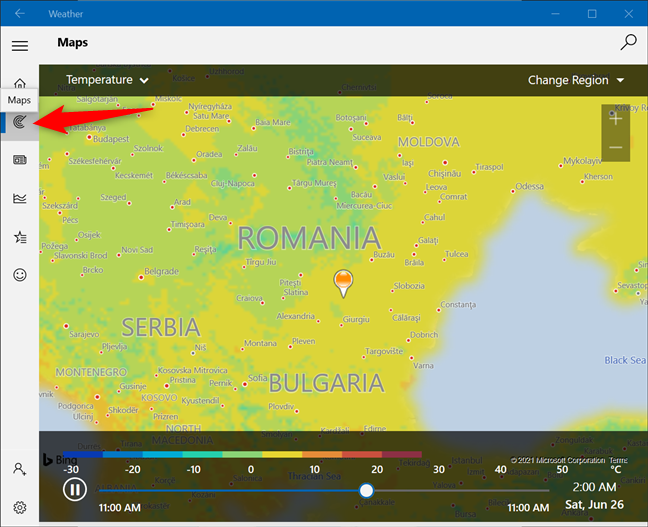The height and width of the screenshot is (527, 648).
Task: Click the Black Sea label
Action: click(625, 360)
